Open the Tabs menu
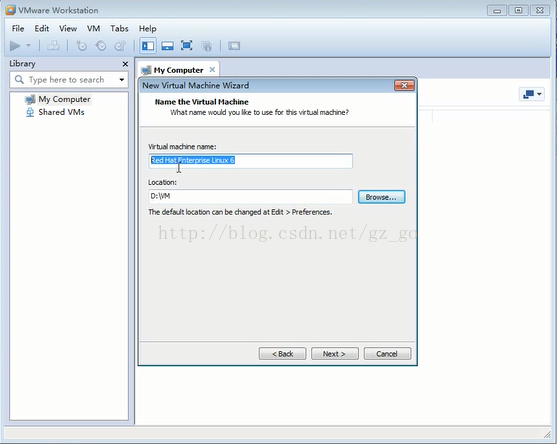Image resolution: width=557 pixels, height=444 pixels. point(119,28)
